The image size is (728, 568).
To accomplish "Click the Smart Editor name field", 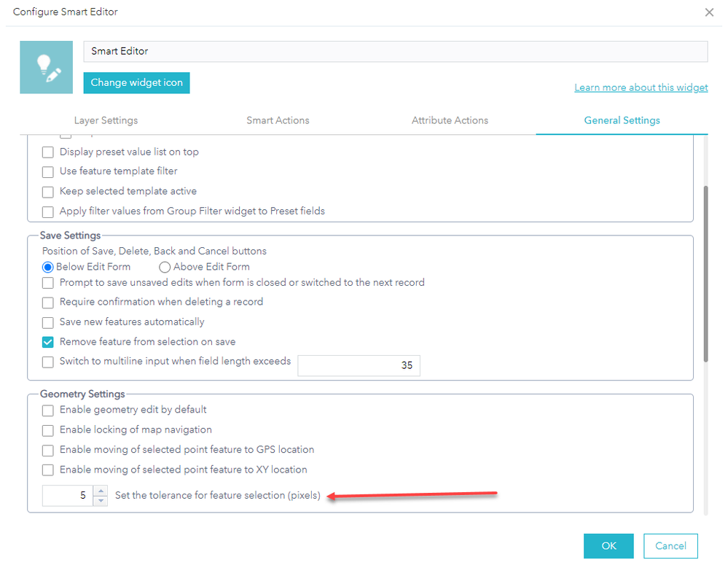I will tap(396, 51).
